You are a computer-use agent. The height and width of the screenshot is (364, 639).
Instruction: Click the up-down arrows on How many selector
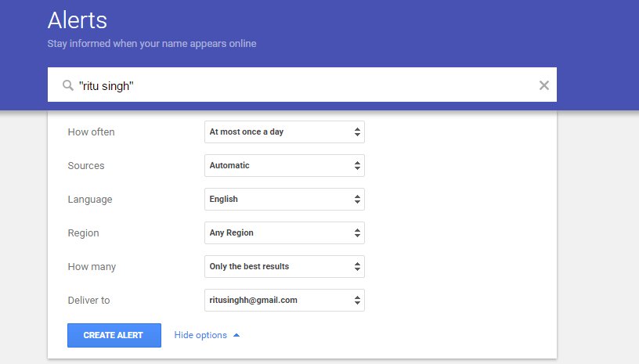(357, 266)
